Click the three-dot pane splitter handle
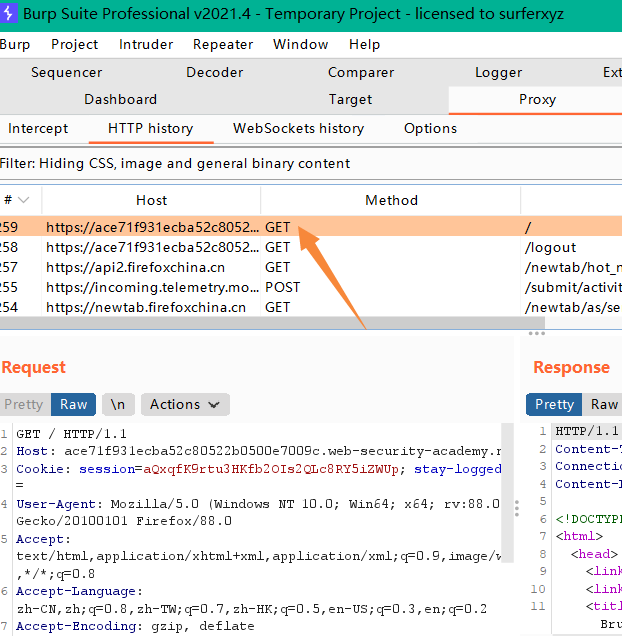This screenshot has width=622, height=636. (536, 333)
